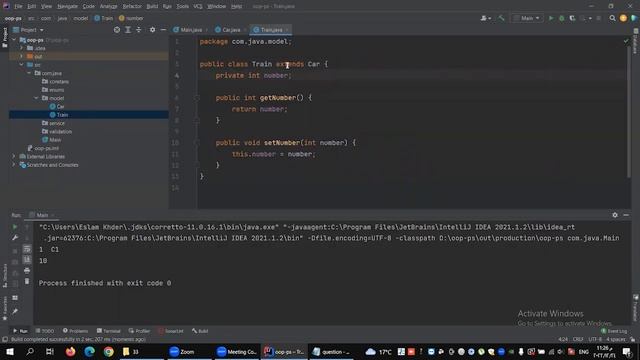Click the taskbar search icon
Viewport: 640px width, 360px height.
(x=30, y=351)
